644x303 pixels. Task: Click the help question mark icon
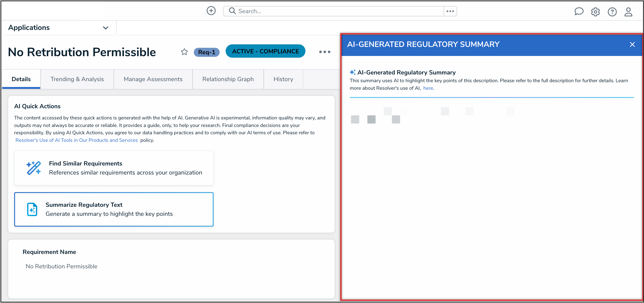coord(612,12)
